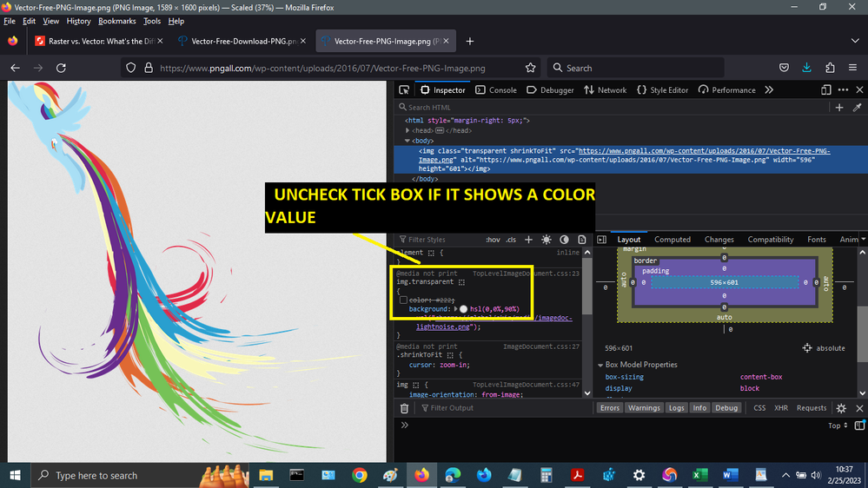Toggle the three-pane inspector sidebar
Image resolution: width=868 pixels, height=488 pixels.
pos(602,240)
